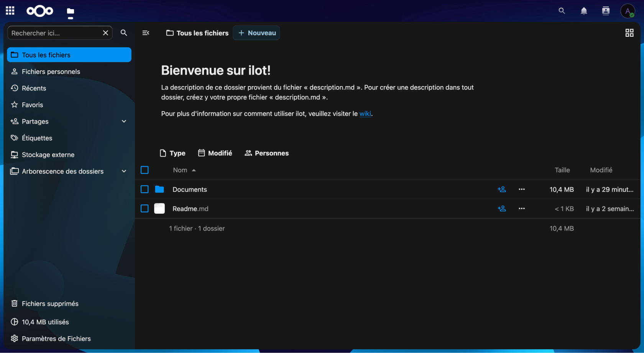Viewport: 644px width, 353px height.
Task: Tick the Readme.md row checkbox
Action: click(145, 209)
